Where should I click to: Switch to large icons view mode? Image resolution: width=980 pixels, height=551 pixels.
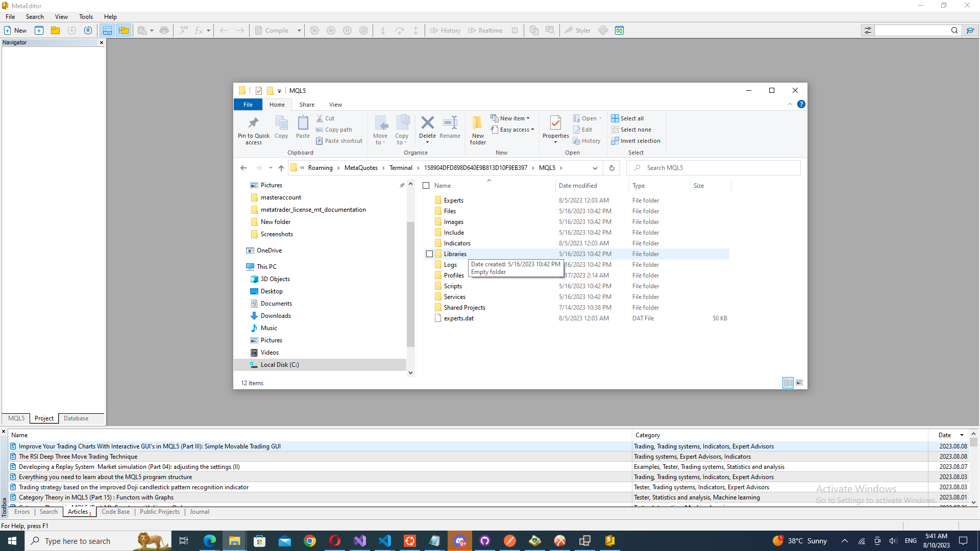(799, 383)
